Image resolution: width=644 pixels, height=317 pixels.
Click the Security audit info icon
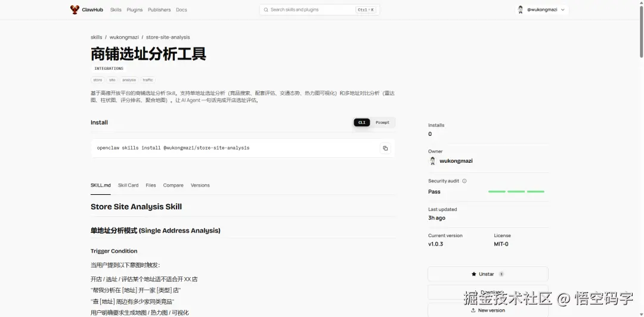465,181
